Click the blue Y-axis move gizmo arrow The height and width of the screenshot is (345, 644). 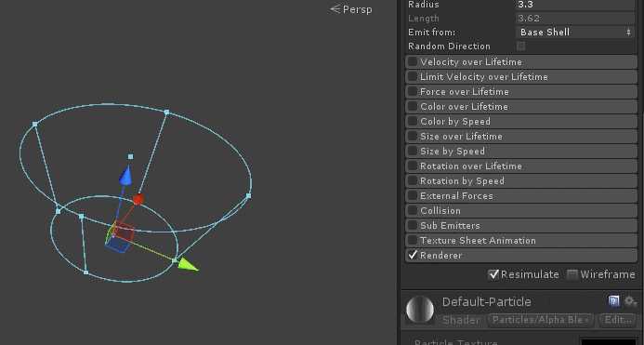click(x=126, y=175)
